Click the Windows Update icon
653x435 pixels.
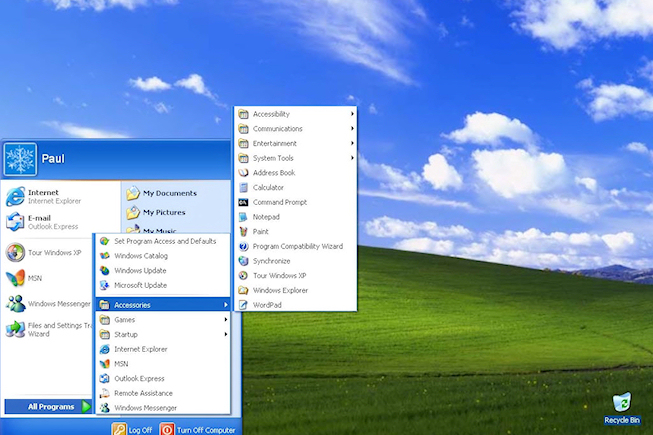pos(105,271)
